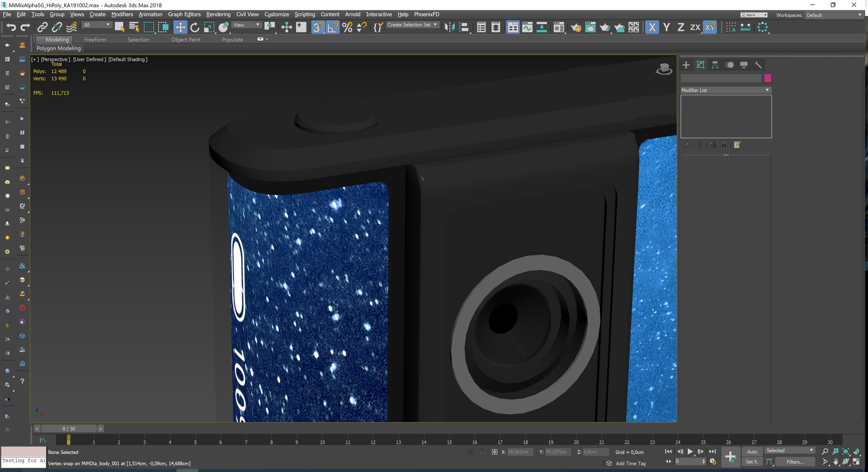Open key filter Selected dropdown
The width and height of the screenshot is (868, 472).
[789, 450]
